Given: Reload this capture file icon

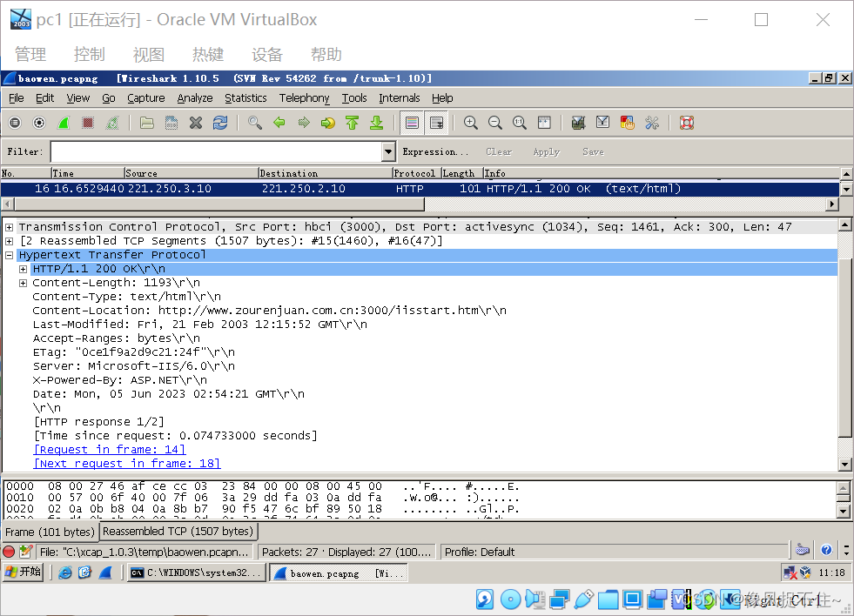Looking at the screenshot, I should click(x=220, y=123).
